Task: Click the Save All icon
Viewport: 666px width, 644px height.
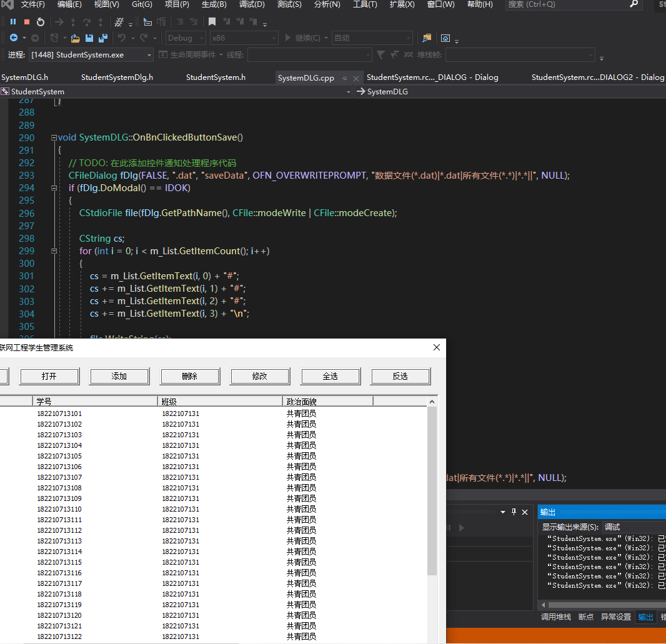Action: [x=103, y=38]
